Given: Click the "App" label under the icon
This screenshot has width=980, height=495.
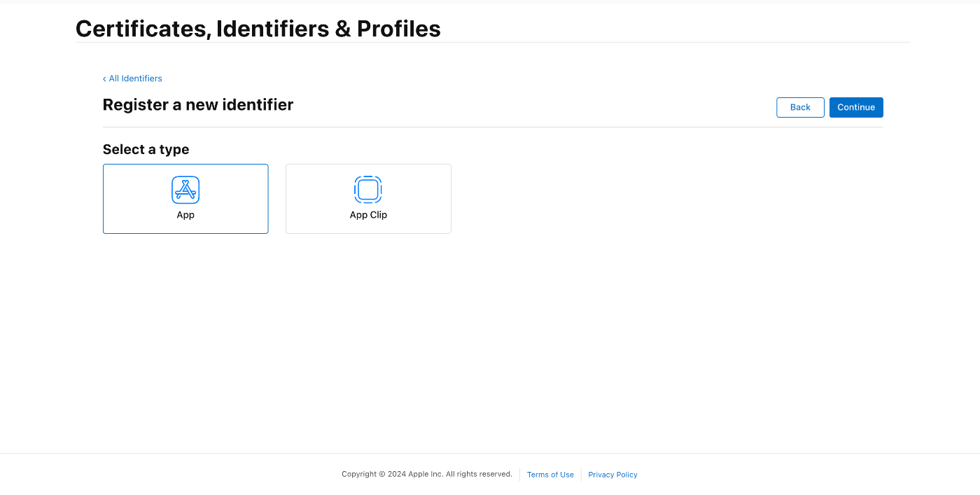Looking at the screenshot, I should [x=185, y=215].
